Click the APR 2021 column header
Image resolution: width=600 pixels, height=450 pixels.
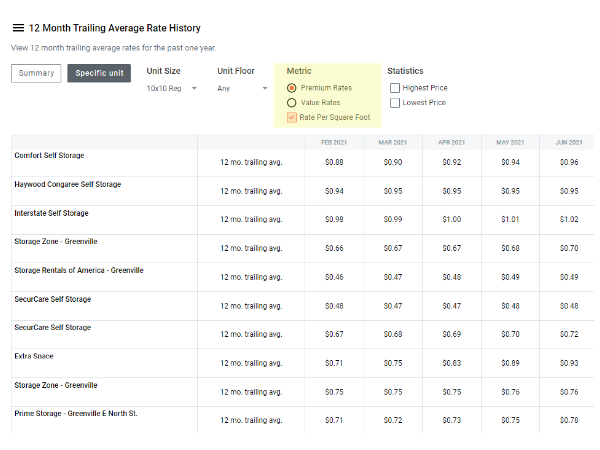coord(451,142)
